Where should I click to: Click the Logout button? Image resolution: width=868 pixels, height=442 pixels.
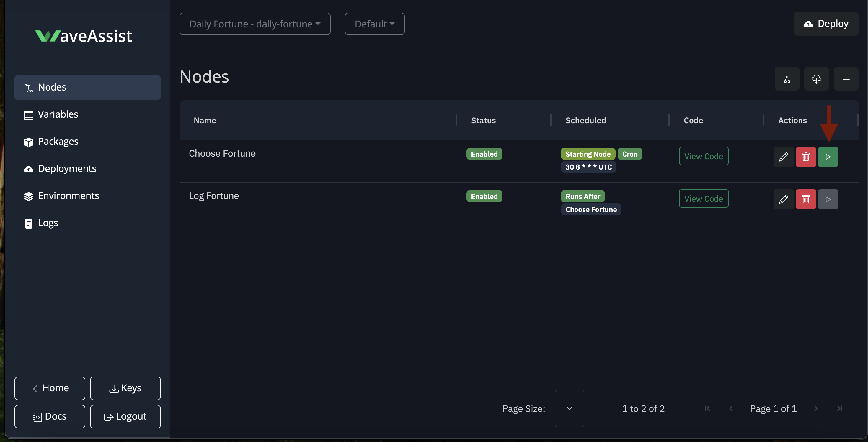pyautogui.click(x=125, y=416)
